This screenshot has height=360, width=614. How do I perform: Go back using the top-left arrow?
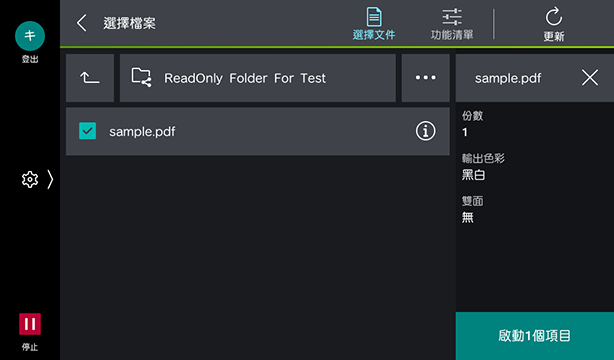pos(81,23)
